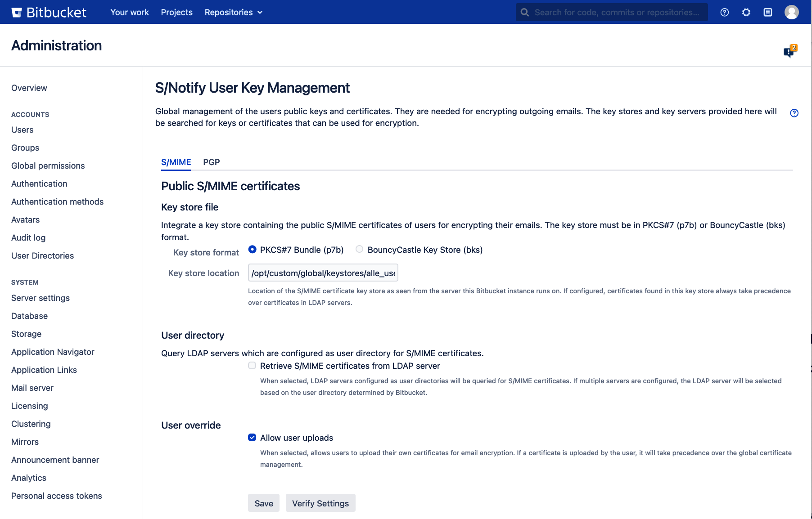Select the S/MIME tab

(176, 162)
